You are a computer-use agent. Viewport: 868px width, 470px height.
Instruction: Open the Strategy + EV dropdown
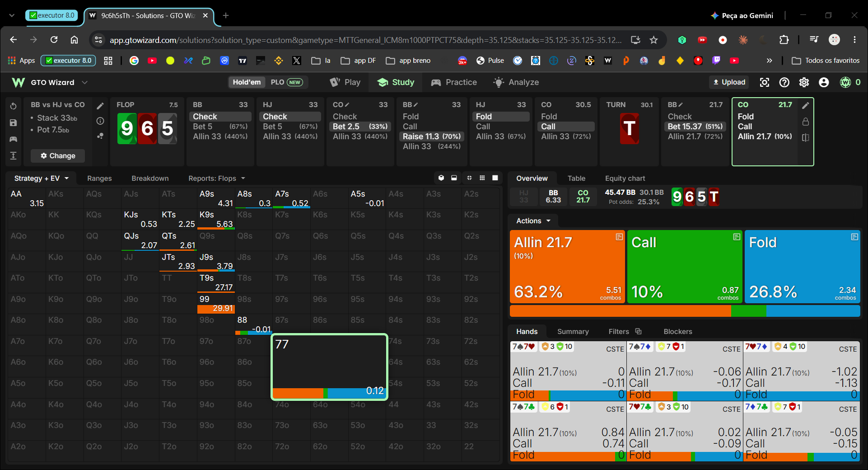click(41, 179)
